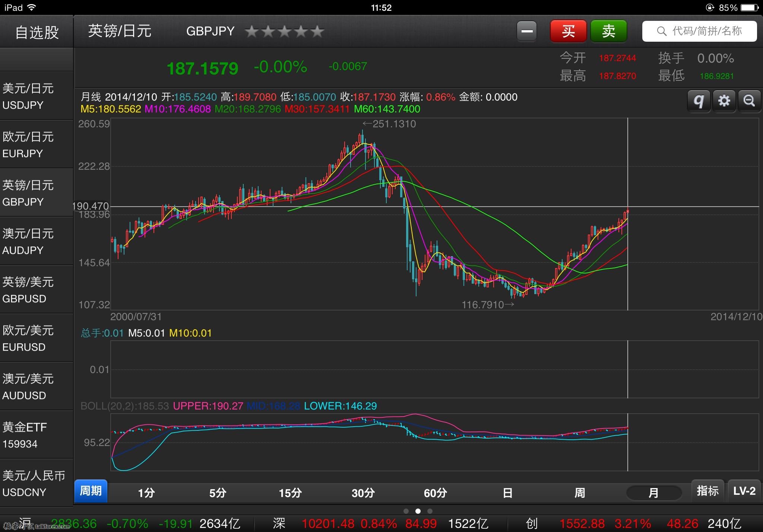This screenshot has width=763, height=532.
Task: Select the 60分 timeframe tab
Action: (435, 493)
